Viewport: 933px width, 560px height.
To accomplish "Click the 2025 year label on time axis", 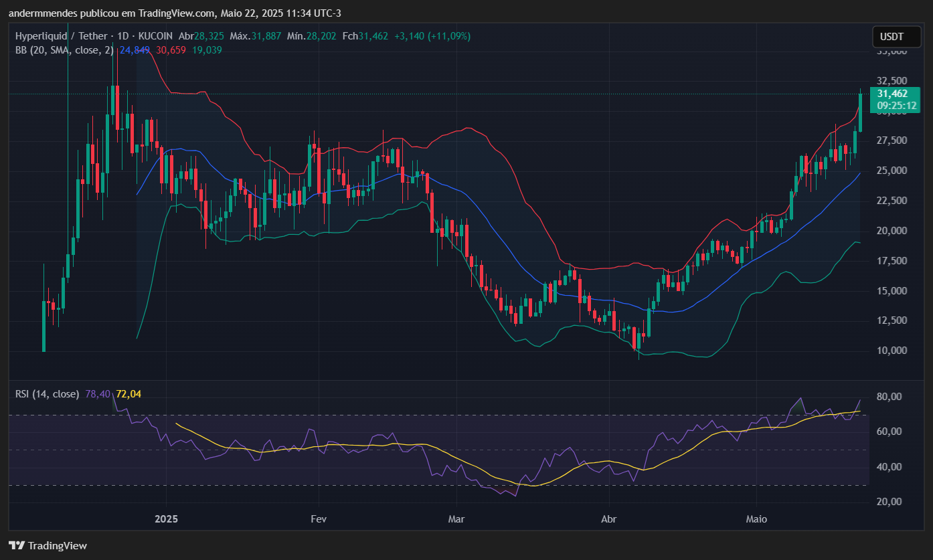I will pos(166,519).
